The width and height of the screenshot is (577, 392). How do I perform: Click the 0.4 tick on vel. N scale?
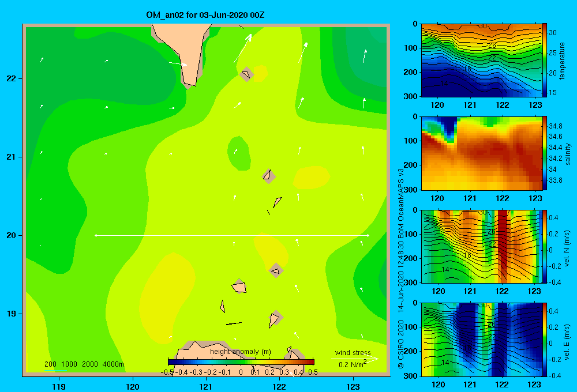[553, 218]
